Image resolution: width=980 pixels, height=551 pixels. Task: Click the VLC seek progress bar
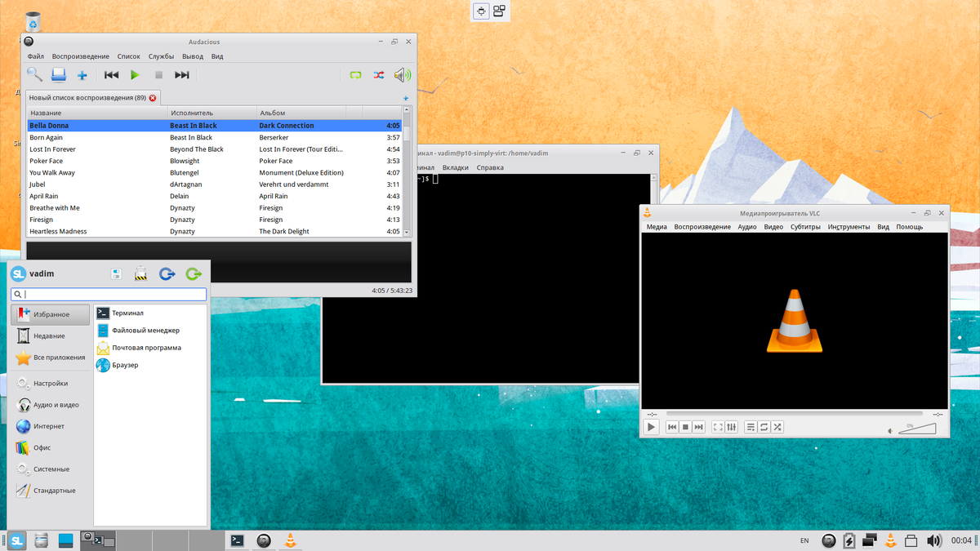point(795,414)
